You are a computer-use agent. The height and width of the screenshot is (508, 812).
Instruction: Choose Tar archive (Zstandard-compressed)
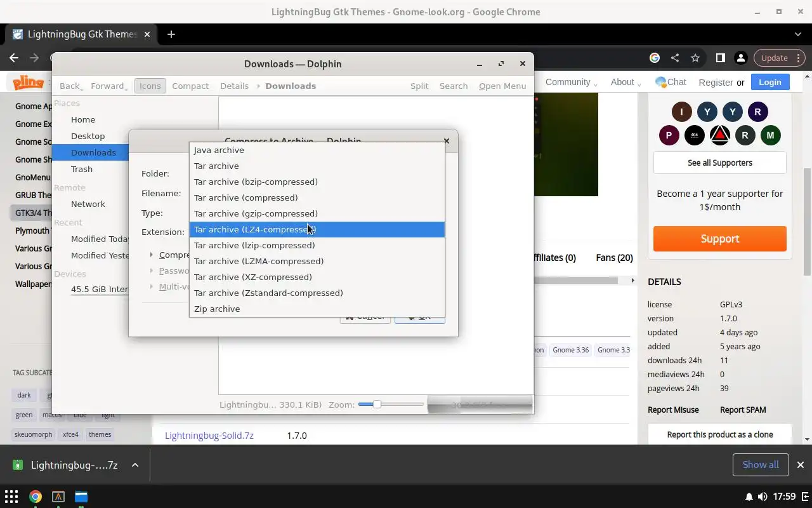317,293
